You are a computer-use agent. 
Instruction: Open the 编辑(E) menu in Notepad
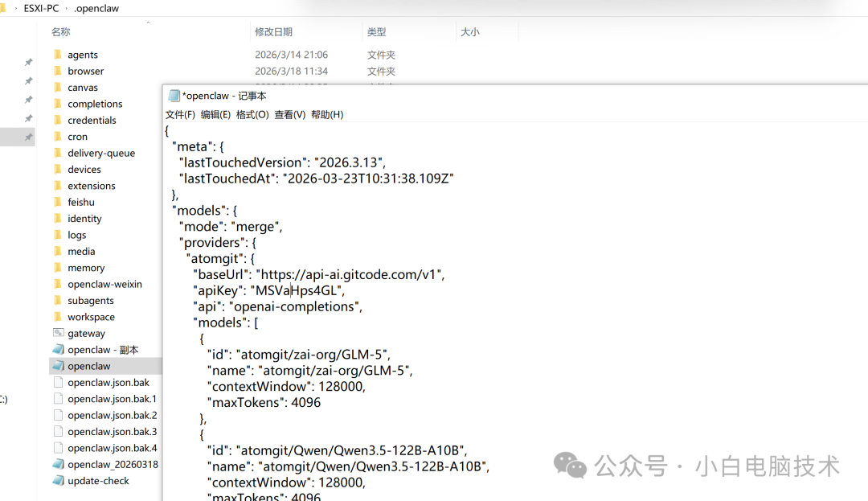215,114
